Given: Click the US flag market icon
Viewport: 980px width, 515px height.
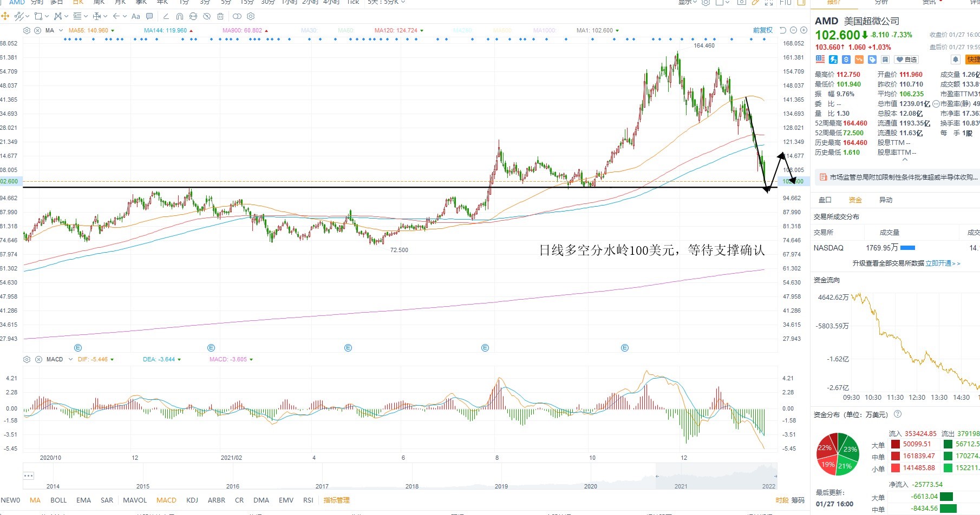Looking at the screenshot, I should (x=820, y=60).
